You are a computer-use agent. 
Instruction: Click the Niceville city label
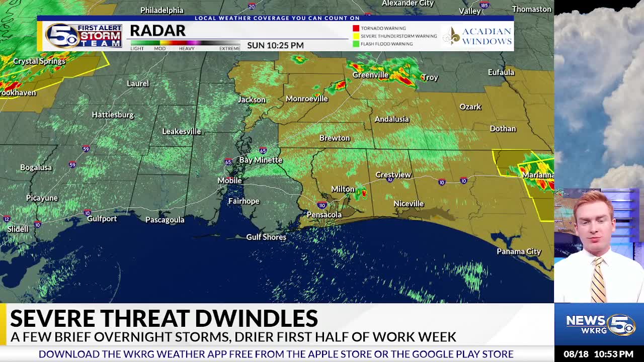[x=409, y=204]
